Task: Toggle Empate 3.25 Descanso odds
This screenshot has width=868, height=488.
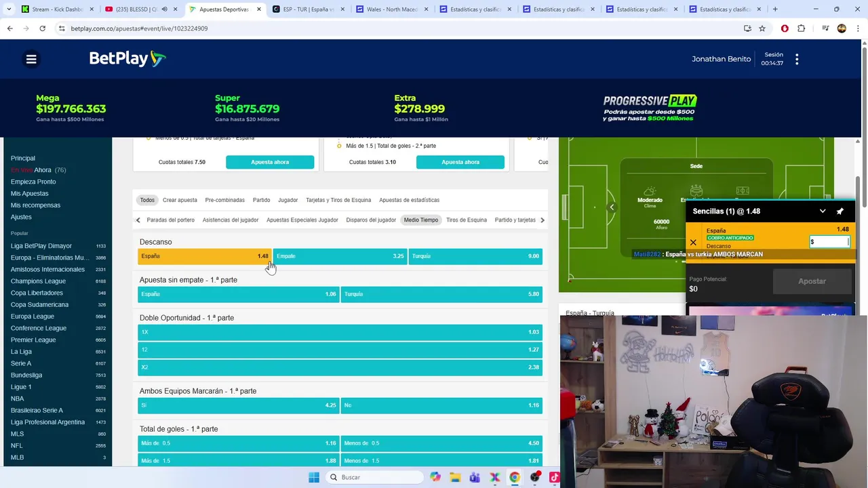Action: coord(340,256)
